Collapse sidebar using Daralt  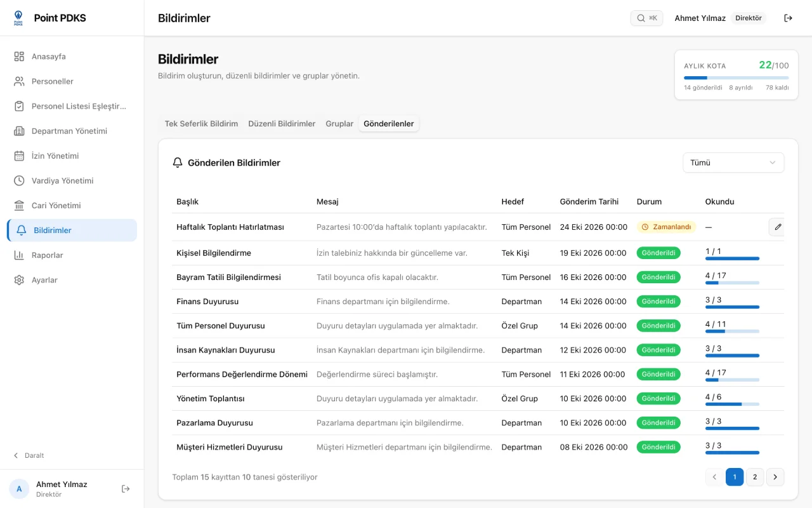pyautogui.click(x=29, y=455)
